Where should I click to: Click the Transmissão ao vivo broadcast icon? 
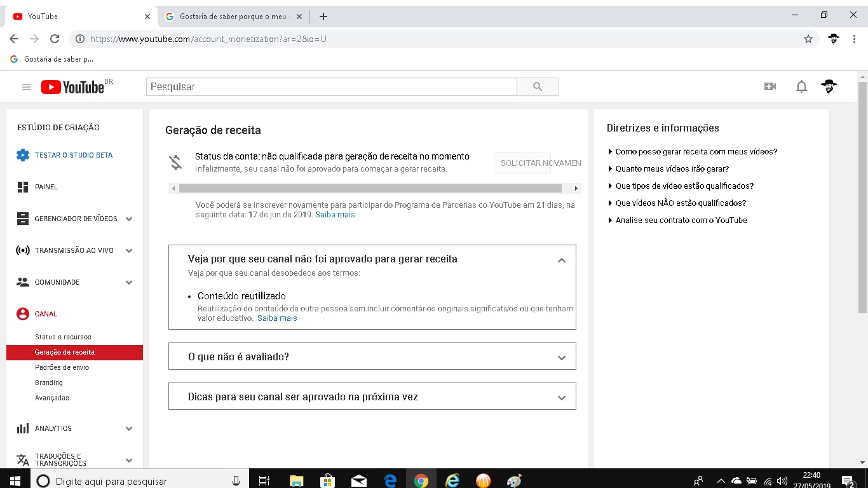click(x=23, y=250)
